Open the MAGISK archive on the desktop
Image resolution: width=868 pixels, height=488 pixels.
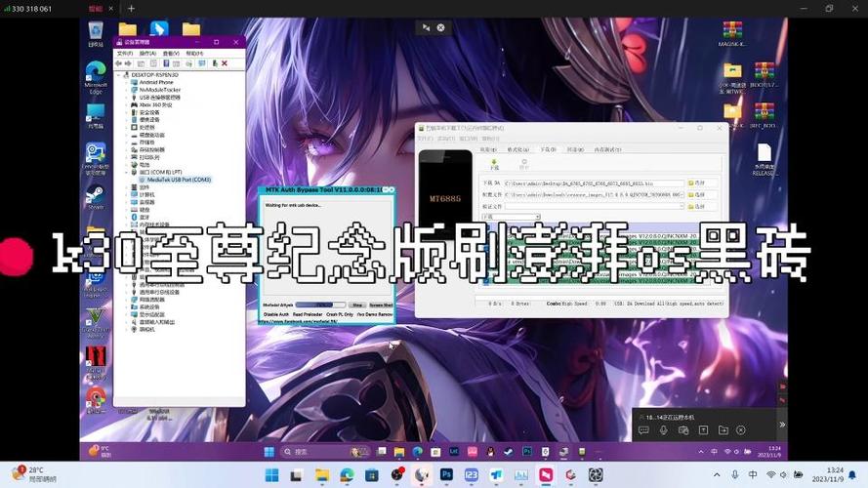732,33
